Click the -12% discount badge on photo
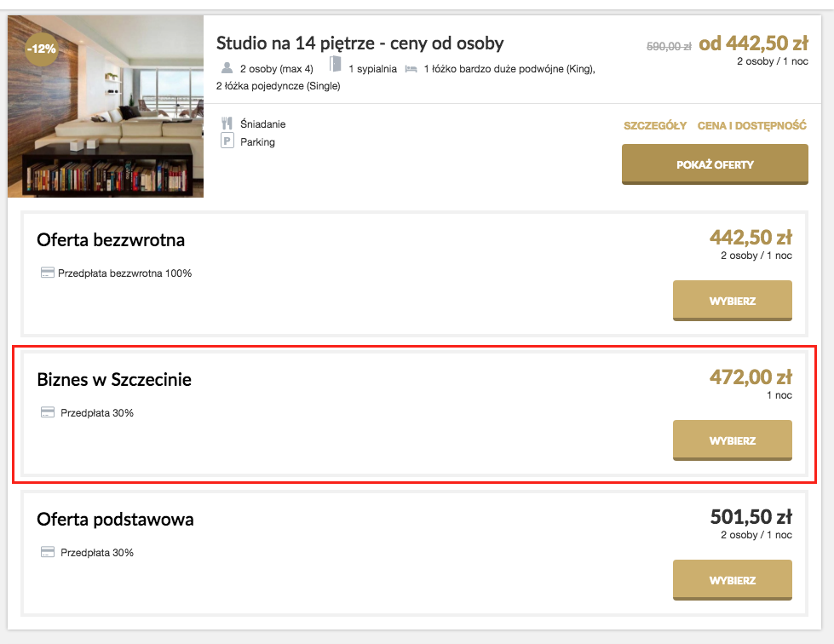This screenshot has height=644, width=834. coord(42,49)
